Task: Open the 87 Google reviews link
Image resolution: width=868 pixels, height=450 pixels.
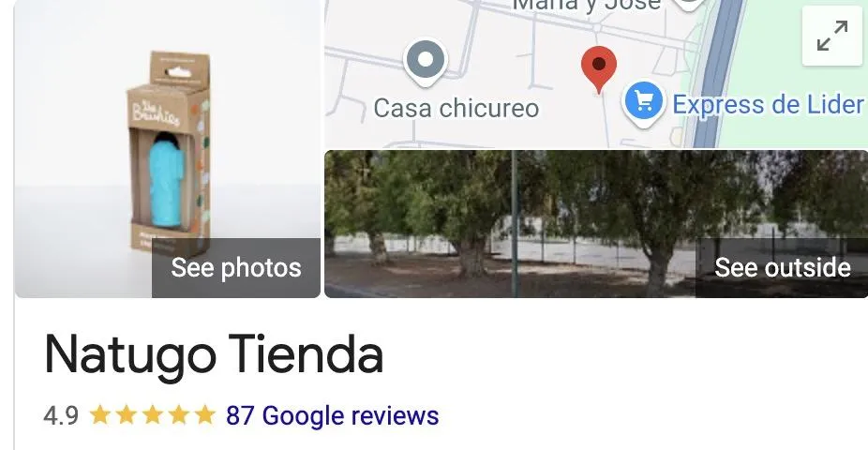Action: point(332,415)
